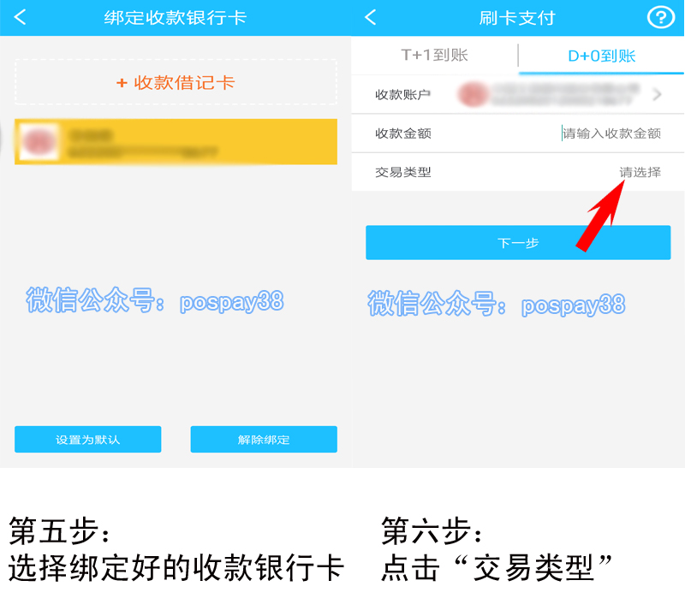685x616 pixels.
Task: Click the 设置为默认 button
Action: (88, 439)
